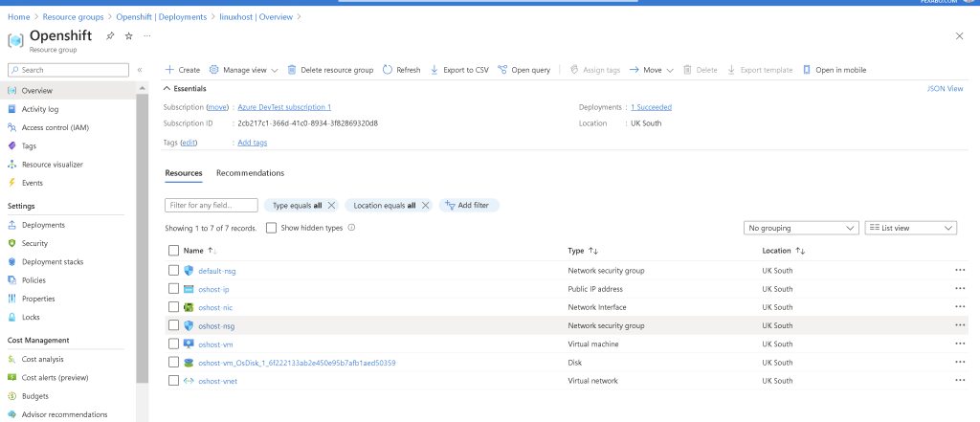980x422 pixels.
Task: Open Advisor recommendations
Action: [x=64, y=414]
